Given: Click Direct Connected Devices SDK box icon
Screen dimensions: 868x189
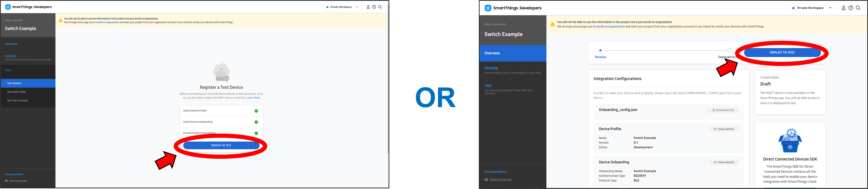Looking at the screenshot, I should tap(790, 141).
